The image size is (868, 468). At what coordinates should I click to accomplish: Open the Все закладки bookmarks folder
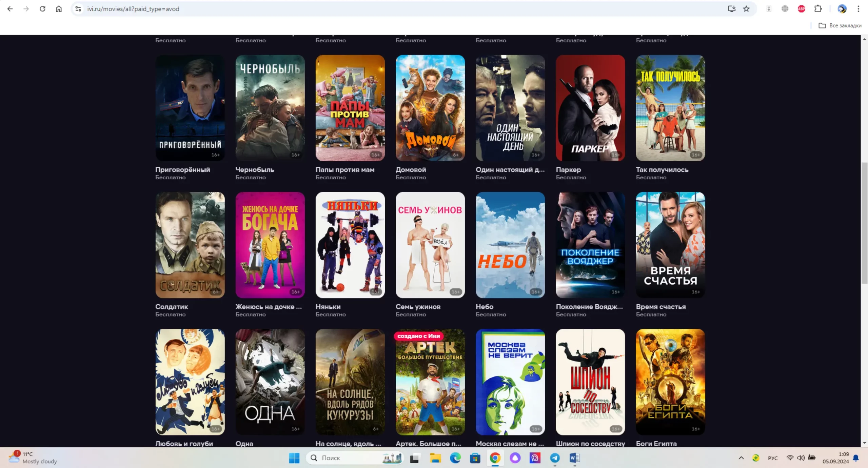click(840, 25)
